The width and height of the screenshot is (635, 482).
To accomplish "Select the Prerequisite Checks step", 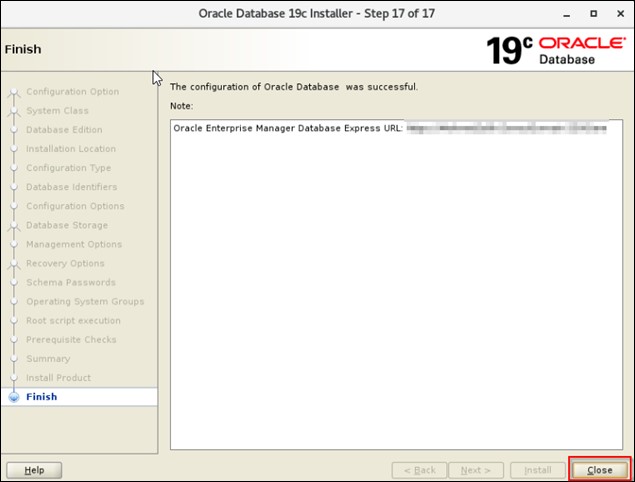I will (x=71, y=339).
